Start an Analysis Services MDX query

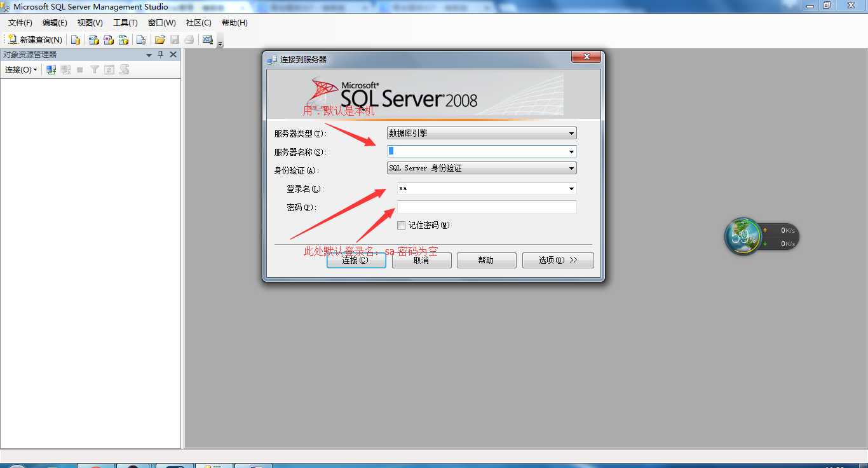pos(93,39)
